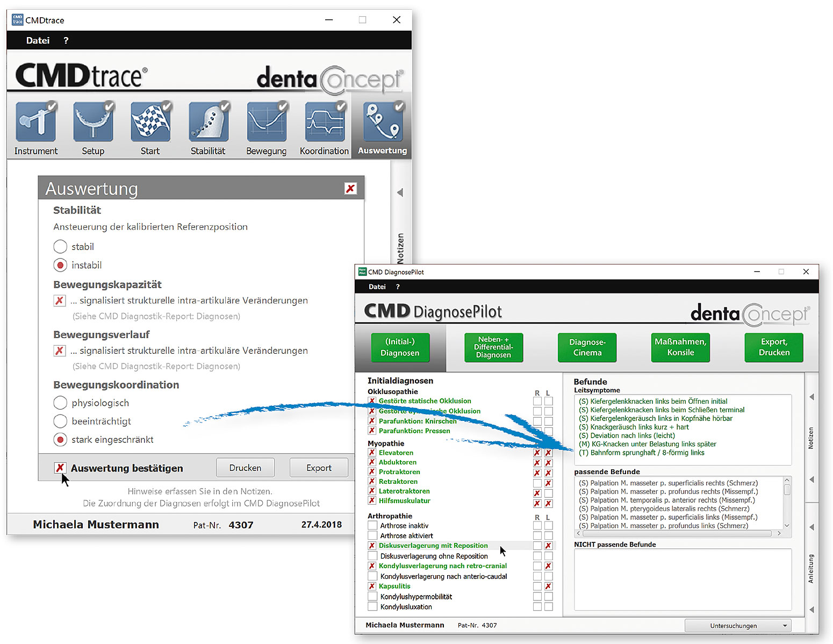833x644 pixels.
Task: Select the stabil radio button
Action: tap(60, 247)
